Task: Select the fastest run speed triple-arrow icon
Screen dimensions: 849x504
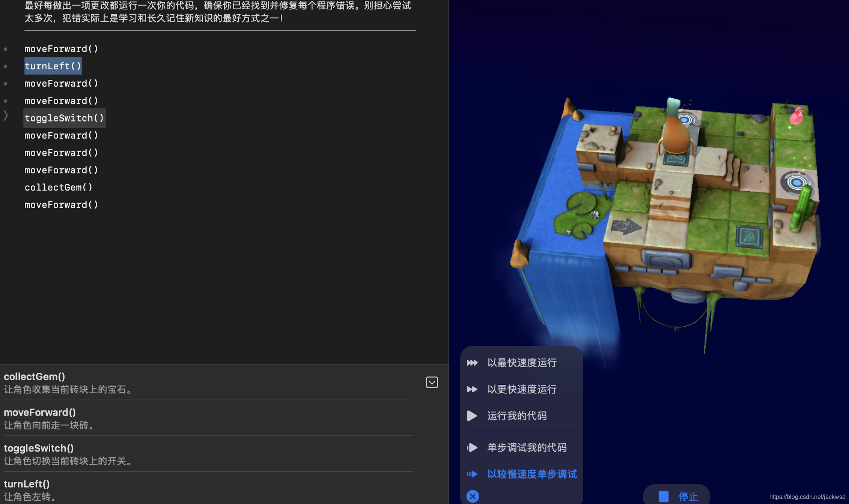Action: [473, 362]
